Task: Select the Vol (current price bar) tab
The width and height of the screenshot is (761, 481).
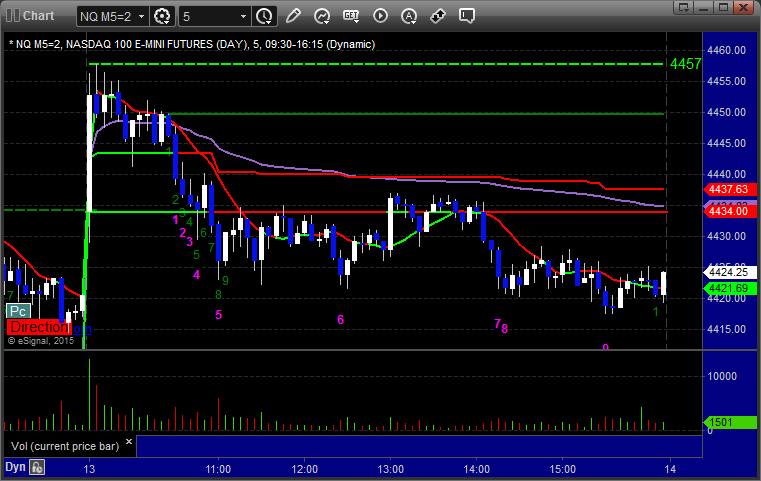Action: [65, 446]
